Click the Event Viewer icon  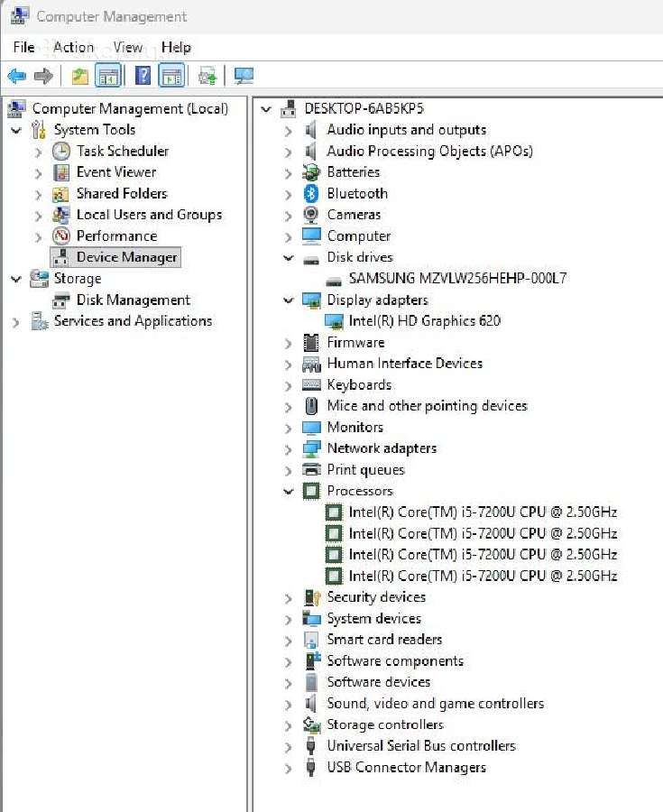point(61,172)
